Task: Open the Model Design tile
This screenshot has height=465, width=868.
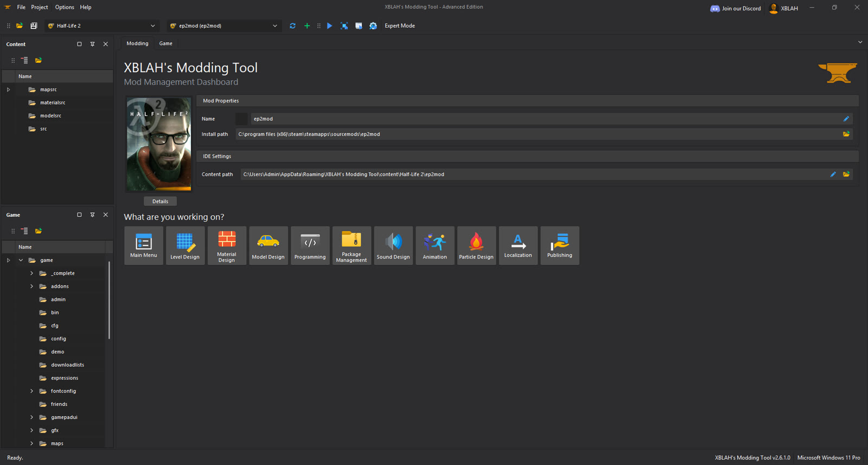Action: pos(269,246)
